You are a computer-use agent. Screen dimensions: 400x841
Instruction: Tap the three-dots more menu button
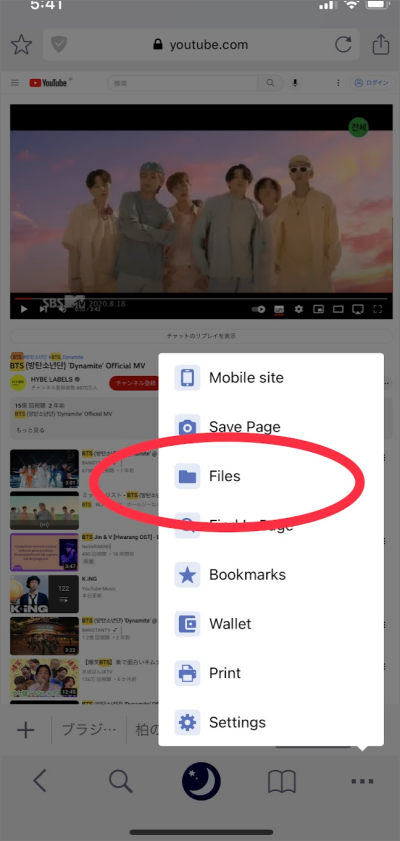362,782
